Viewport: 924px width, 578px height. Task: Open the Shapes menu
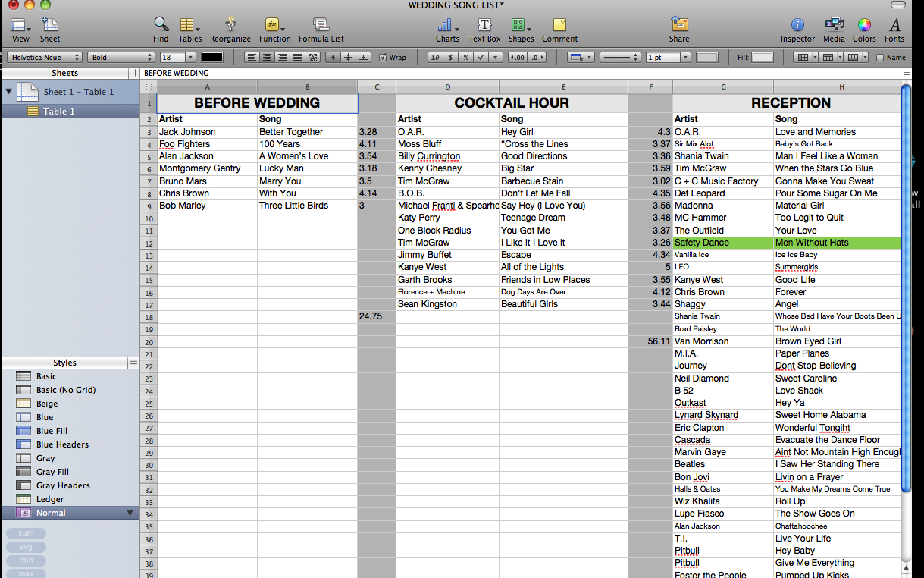pos(521,29)
